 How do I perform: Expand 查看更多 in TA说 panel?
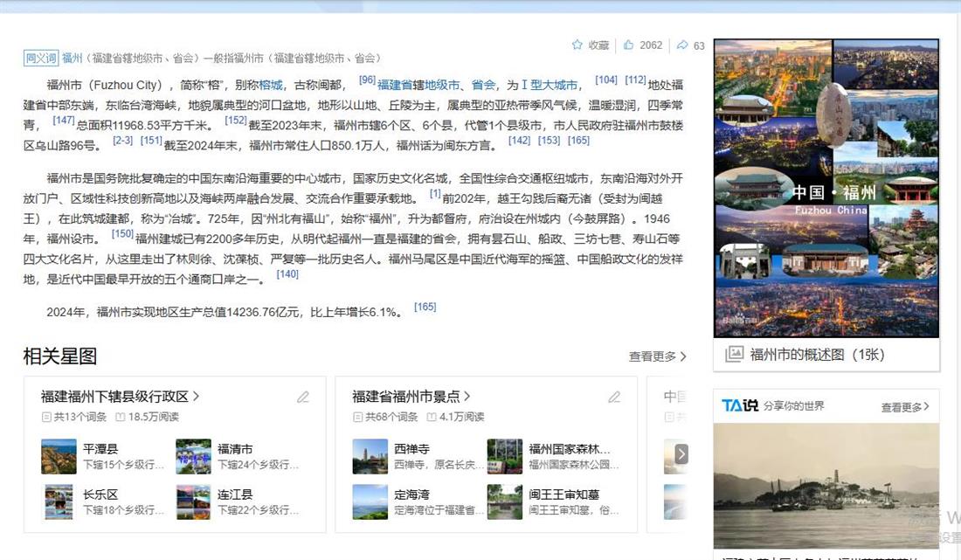click(x=905, y=407)
